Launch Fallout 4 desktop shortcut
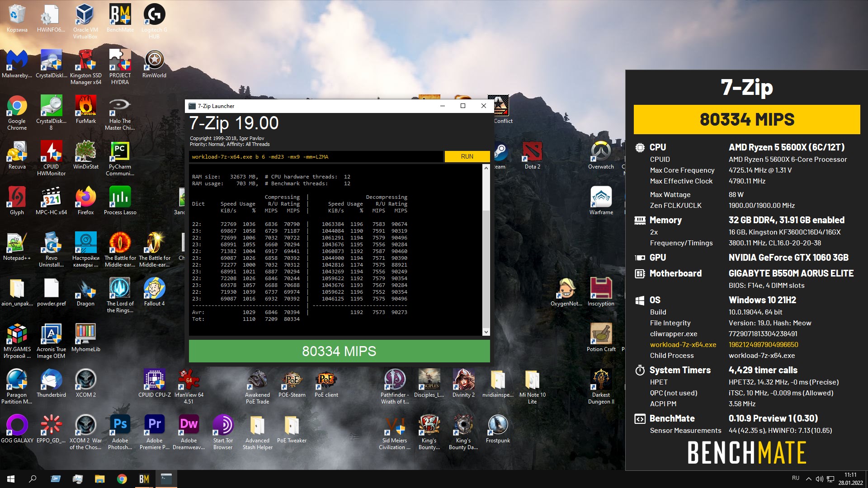The image size is (868, 488). [154, 292]
